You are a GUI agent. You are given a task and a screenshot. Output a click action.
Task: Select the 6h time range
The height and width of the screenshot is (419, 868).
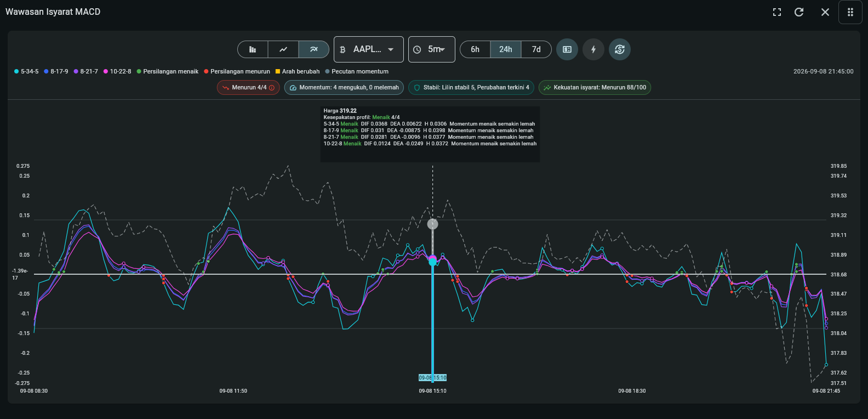pos(475,49)
